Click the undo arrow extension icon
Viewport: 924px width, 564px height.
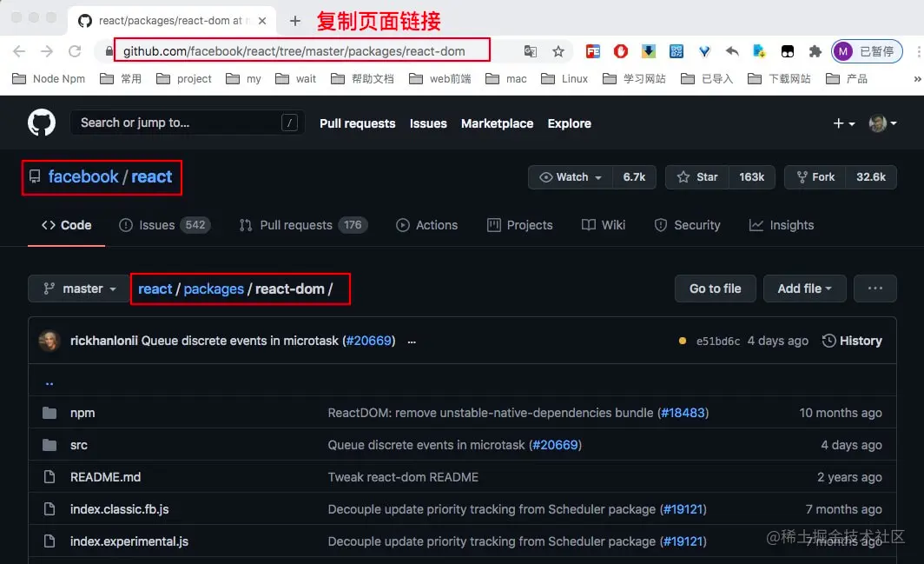coord(732,51)
